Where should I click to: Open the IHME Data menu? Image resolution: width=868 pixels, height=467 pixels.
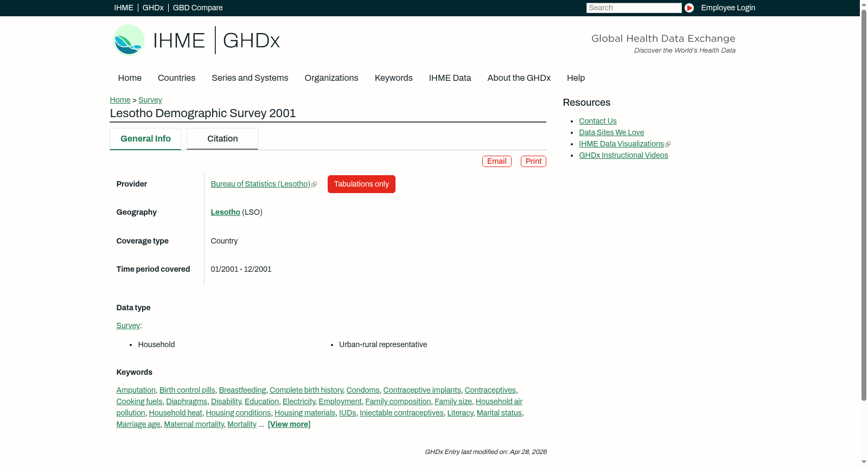[450, 78]
